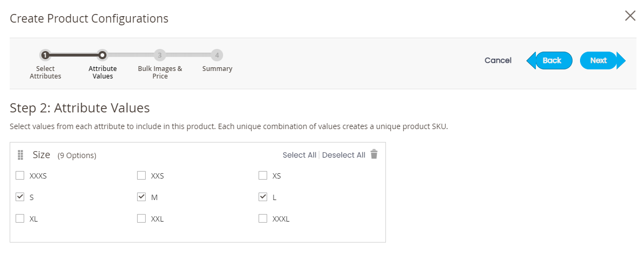This screenshot has height=256, width=644.
Task: Click Select All for Size options
Action: coord(299,155)
